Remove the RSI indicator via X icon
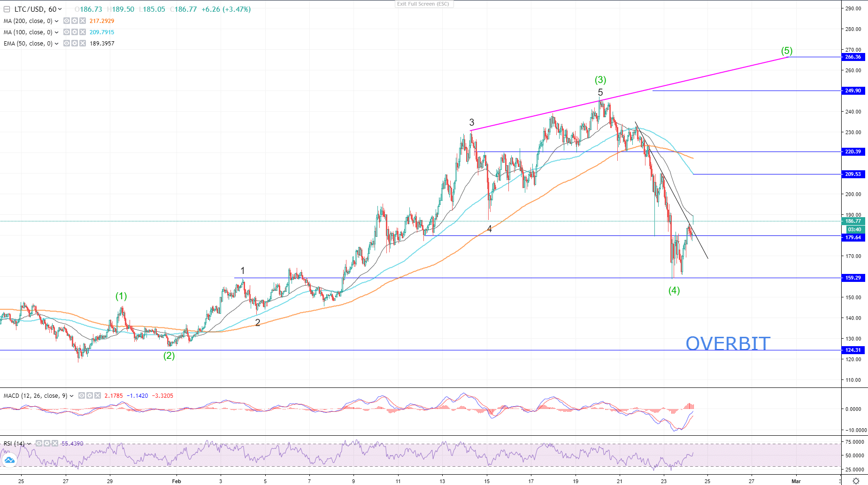The image size is (868, 485). (x=55, y=443)
